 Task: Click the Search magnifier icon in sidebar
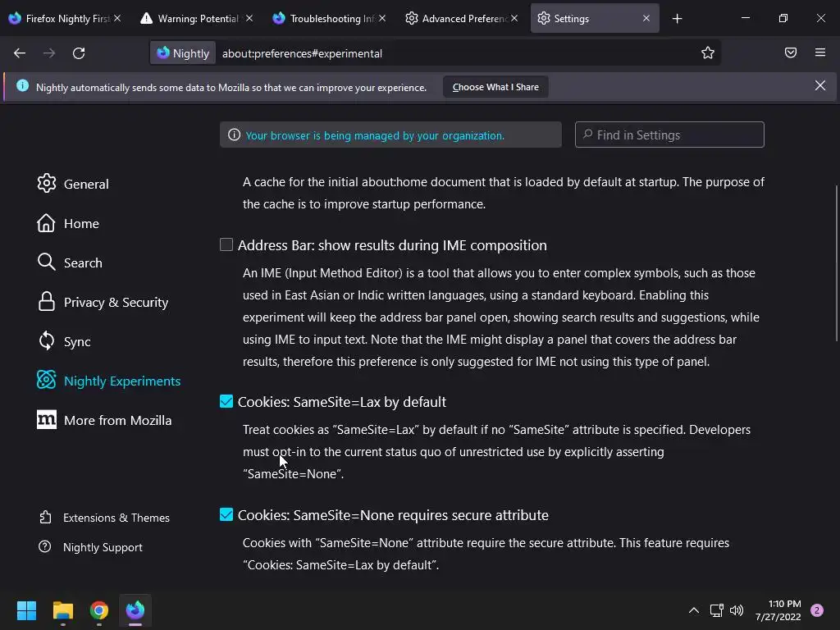[x=47, y=262]
